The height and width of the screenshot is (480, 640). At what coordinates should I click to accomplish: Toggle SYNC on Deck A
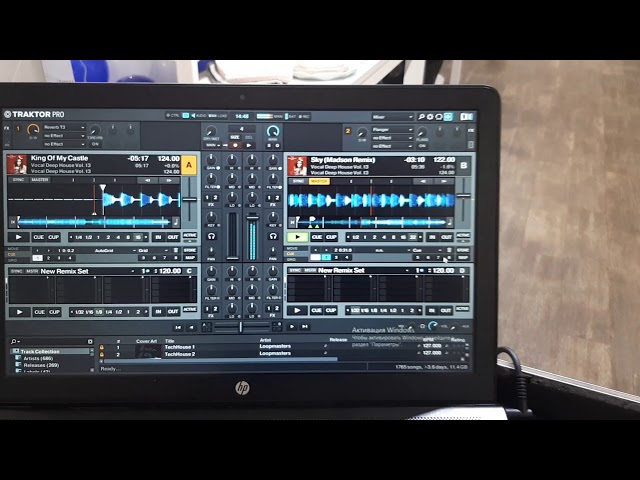click(x=18, y=180)
